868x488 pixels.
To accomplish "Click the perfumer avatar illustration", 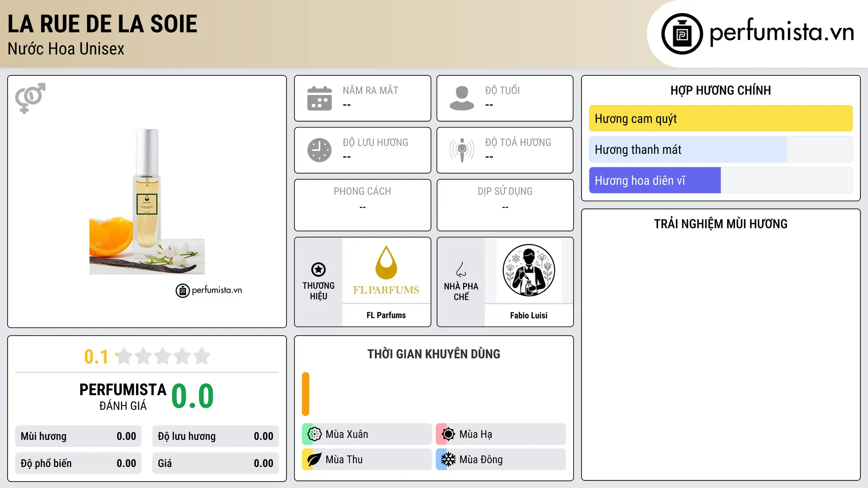I will point(529,270).
